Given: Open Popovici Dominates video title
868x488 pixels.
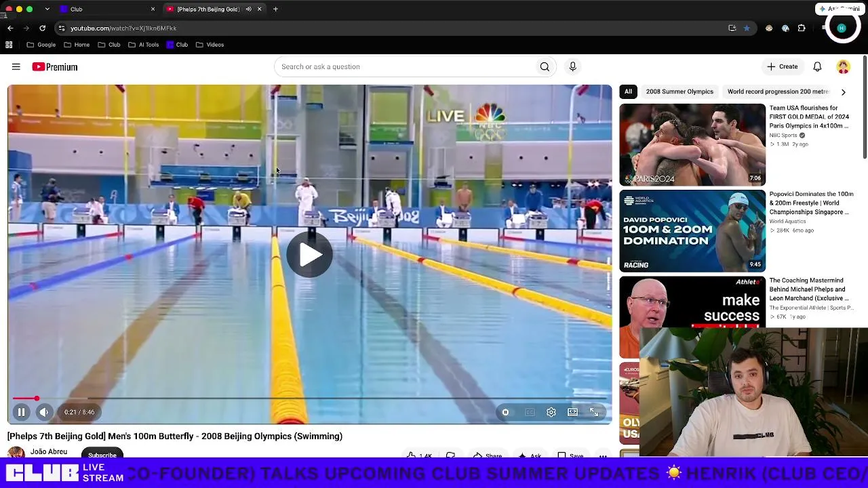Looking at the screenshot, I should click(811, 203).
